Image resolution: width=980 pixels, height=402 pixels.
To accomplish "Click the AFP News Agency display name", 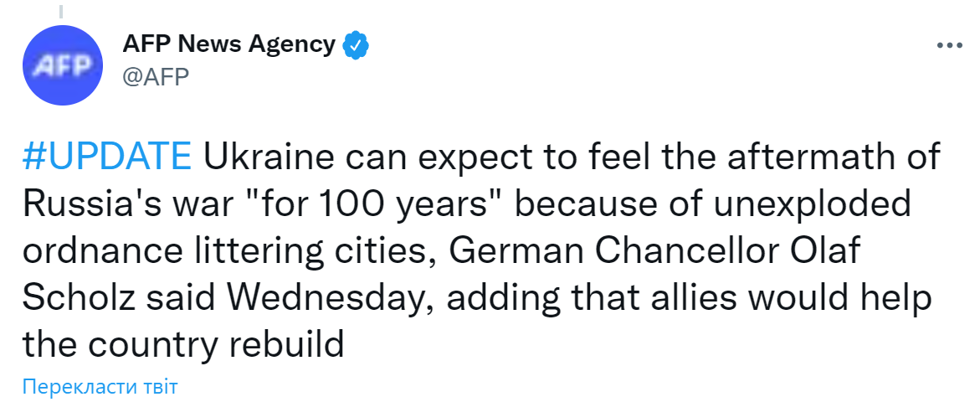I will [228, 44].
